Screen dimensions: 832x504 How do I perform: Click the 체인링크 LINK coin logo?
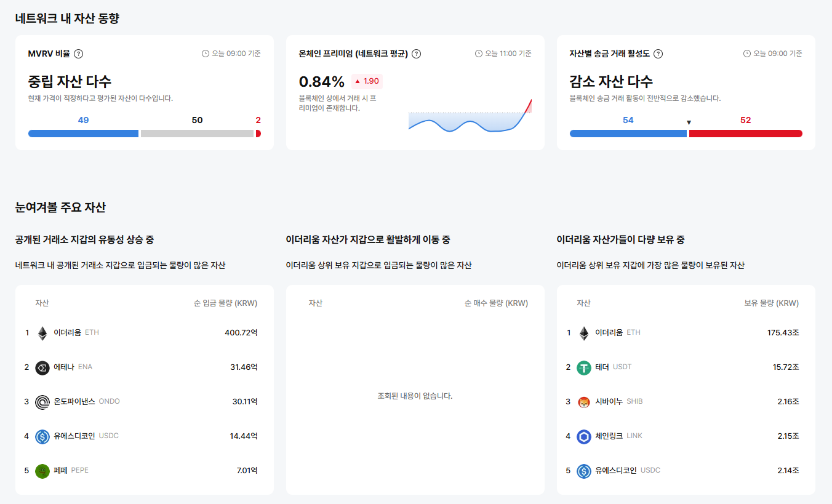584,436
